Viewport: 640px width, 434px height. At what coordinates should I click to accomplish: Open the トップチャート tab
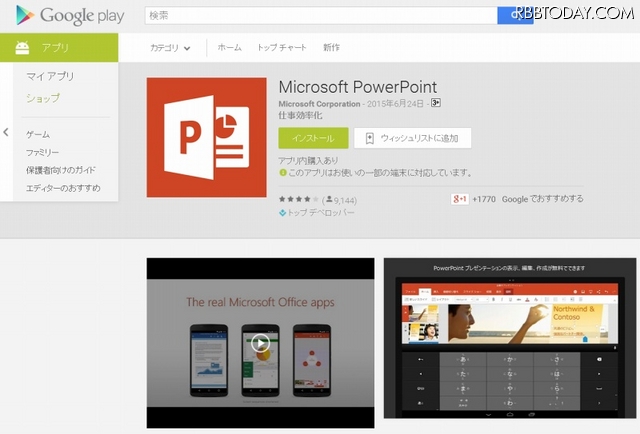coord(282,47)
